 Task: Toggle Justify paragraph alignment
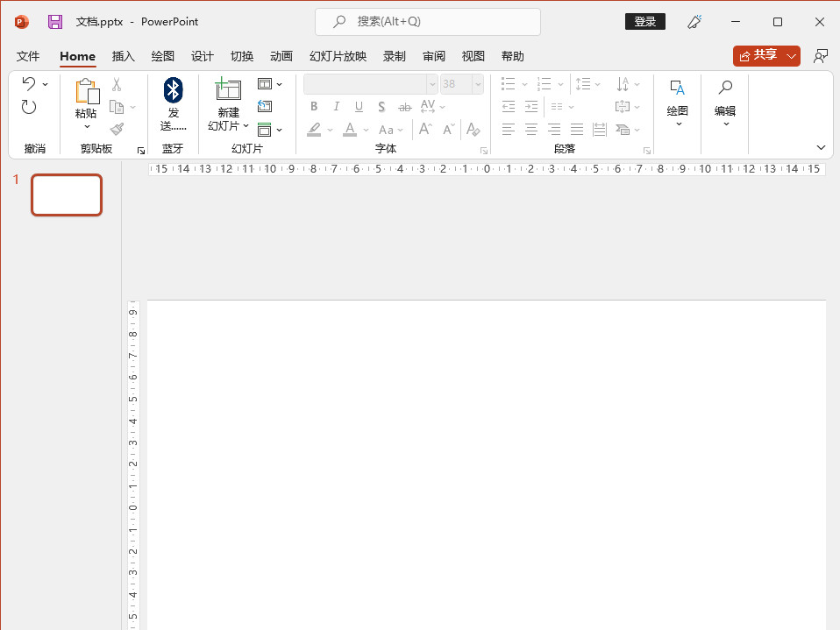[577, 129]
